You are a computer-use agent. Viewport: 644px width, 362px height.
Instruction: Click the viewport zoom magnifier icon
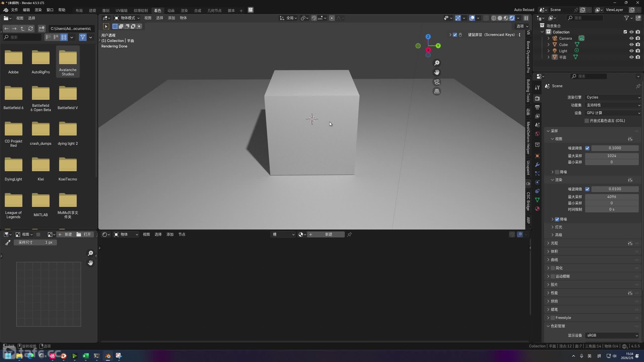point(437,63)
